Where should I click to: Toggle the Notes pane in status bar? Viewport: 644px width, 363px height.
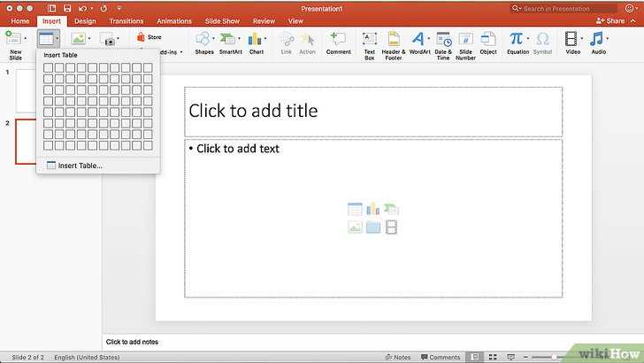click(398, 357)
